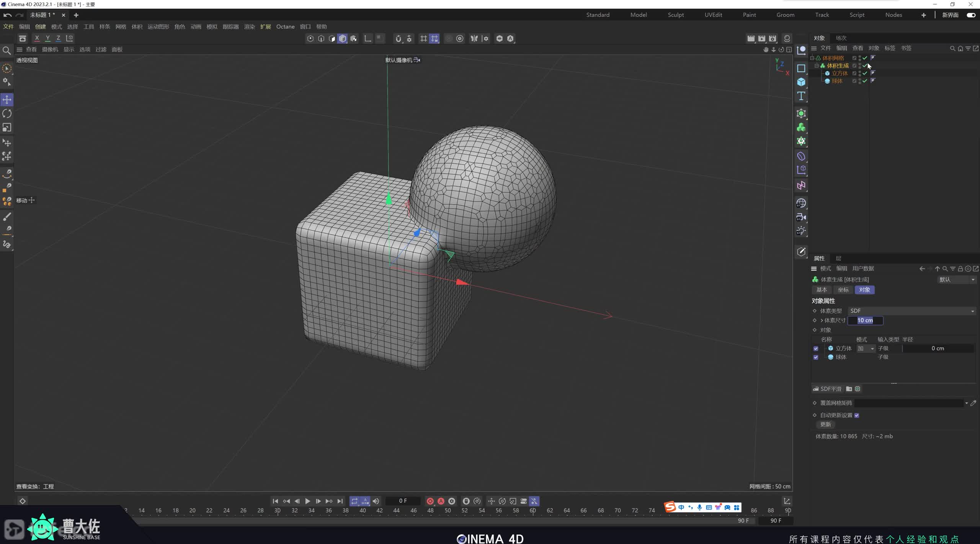Open the 加 mode dropdown for 立方体

coord(866,349)
